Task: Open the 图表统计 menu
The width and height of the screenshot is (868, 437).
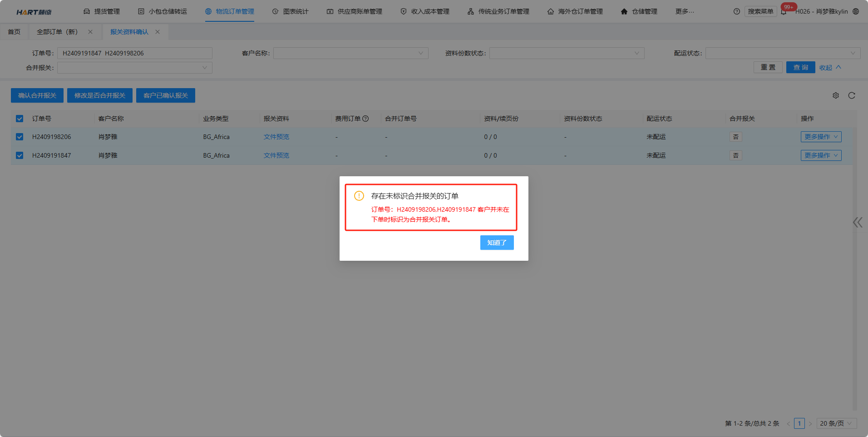Action: [291, 11]
